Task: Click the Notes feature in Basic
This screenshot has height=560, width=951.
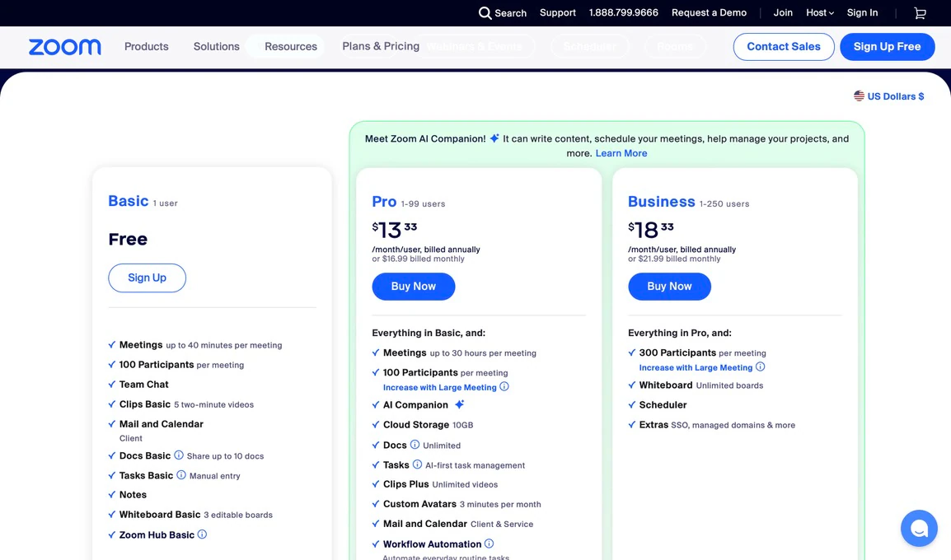Action: point(133,495)
